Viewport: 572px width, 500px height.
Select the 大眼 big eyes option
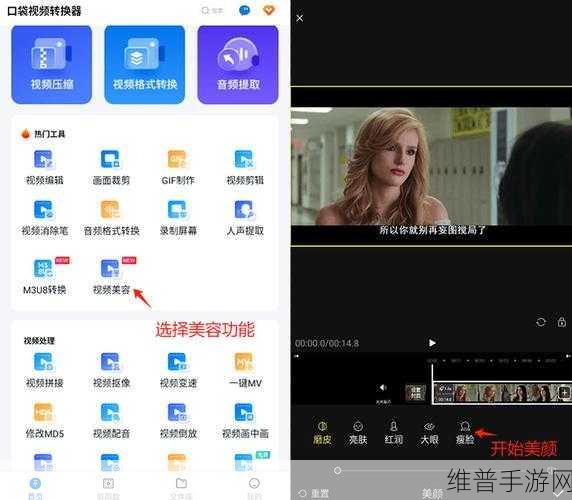tap(429, 433)
